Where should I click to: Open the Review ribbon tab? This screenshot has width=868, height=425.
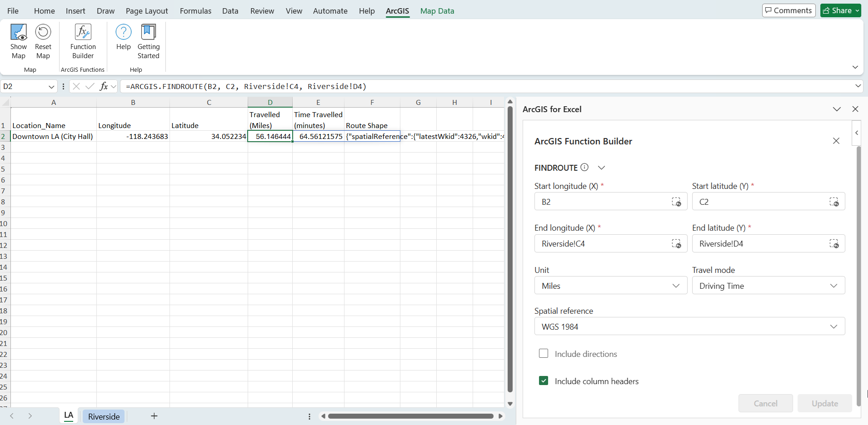tap(262, 11)
